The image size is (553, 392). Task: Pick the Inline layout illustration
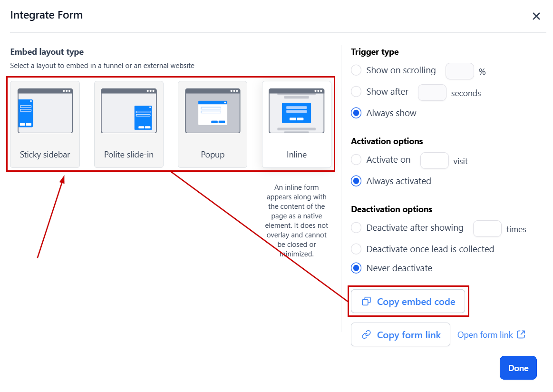tap(296, 111)
